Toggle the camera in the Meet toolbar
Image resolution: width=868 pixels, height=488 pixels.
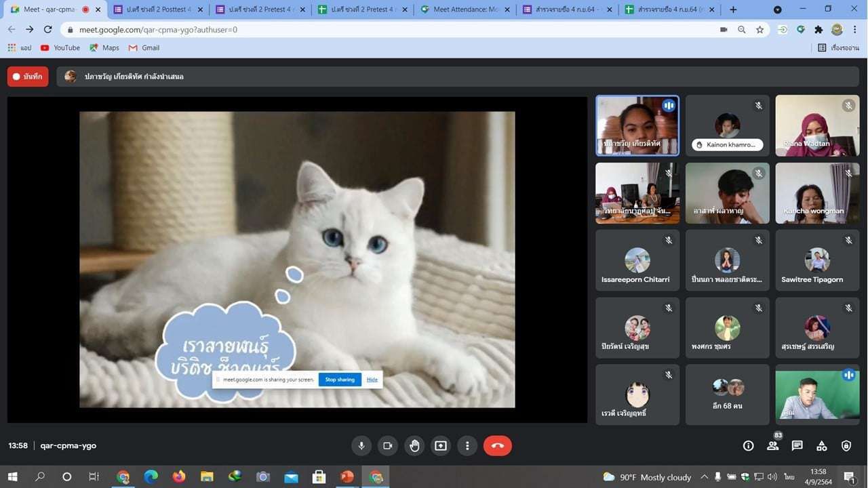(x=388, y=446)
